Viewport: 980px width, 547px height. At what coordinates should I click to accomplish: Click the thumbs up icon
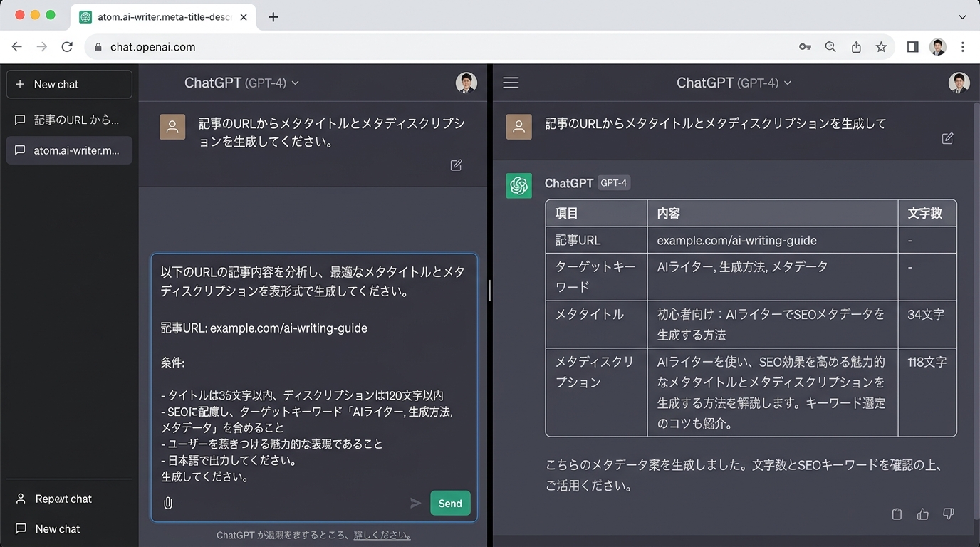coord(923,514)
